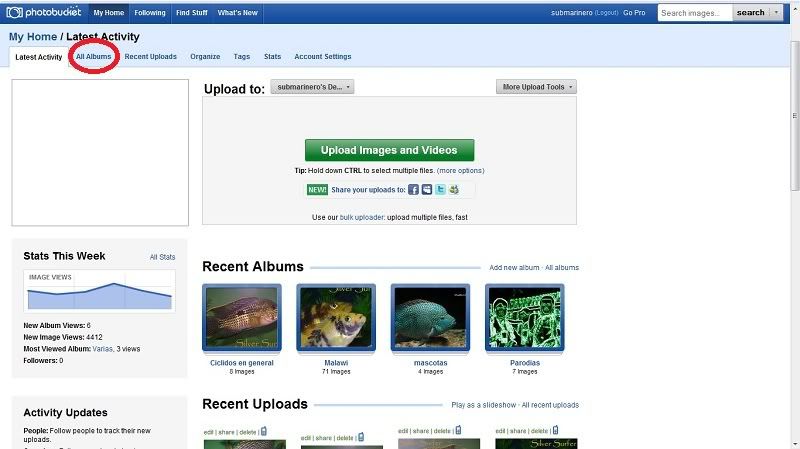Share uploads to Twitter icon
Image resolution: width=800 pixels, height=449 pixels.
440,190
